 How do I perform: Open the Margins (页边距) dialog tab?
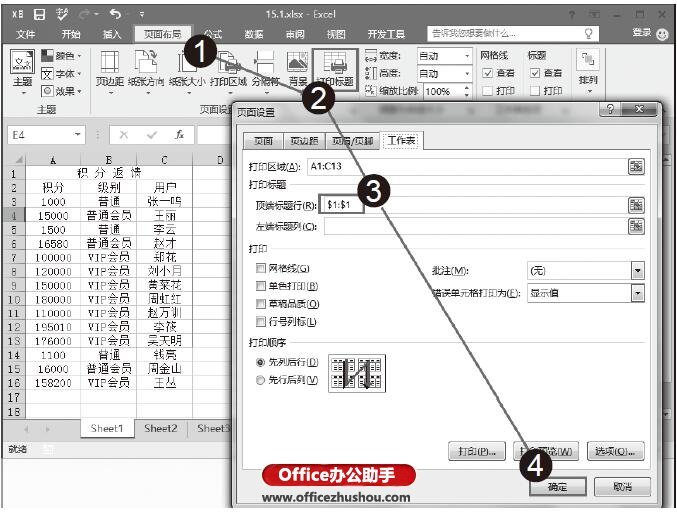coord(304,141)
